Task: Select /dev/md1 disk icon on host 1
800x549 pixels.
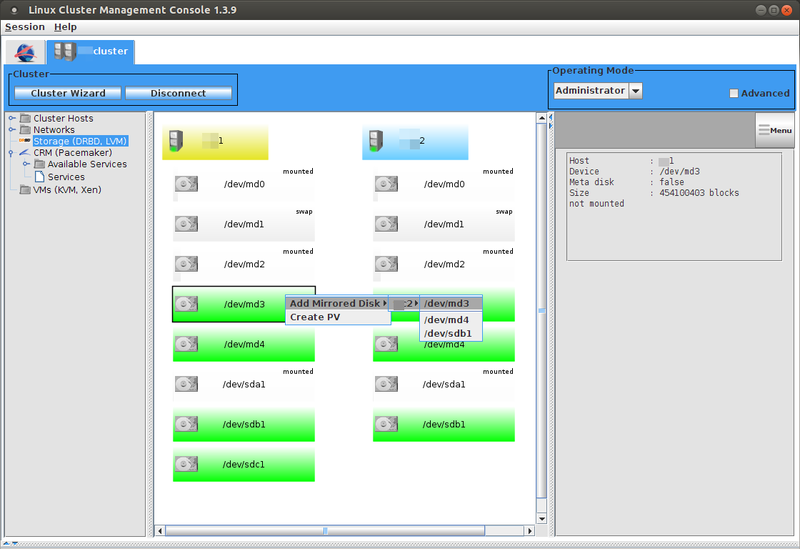Action: [x=186, y=223]
